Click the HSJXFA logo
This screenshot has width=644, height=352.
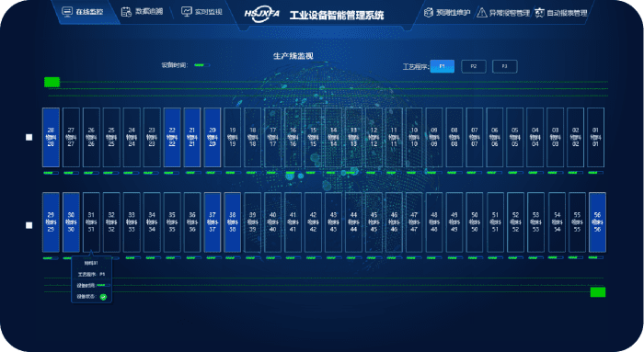tap(261, 15)
